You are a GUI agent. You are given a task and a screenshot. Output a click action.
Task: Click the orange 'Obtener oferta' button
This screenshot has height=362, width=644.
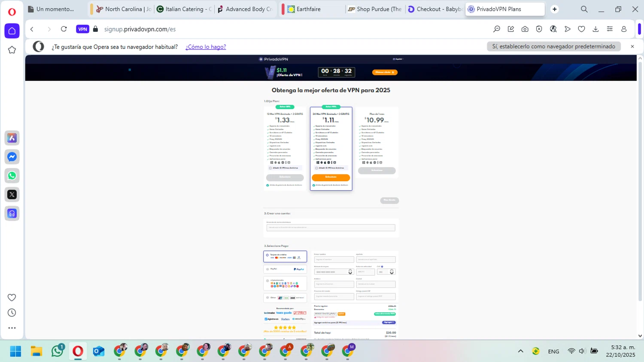click(385, 72)
